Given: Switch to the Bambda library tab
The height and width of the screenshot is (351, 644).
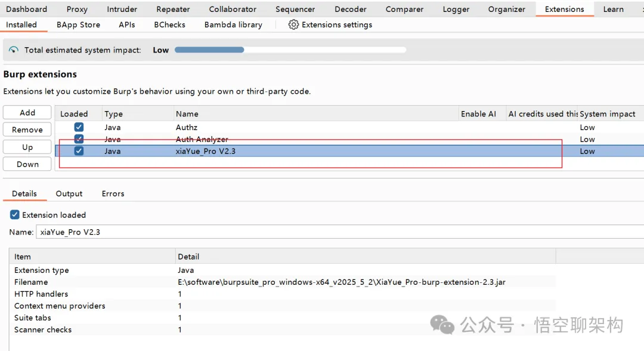Looking at the screenshot, I should [x=233, y=24].
